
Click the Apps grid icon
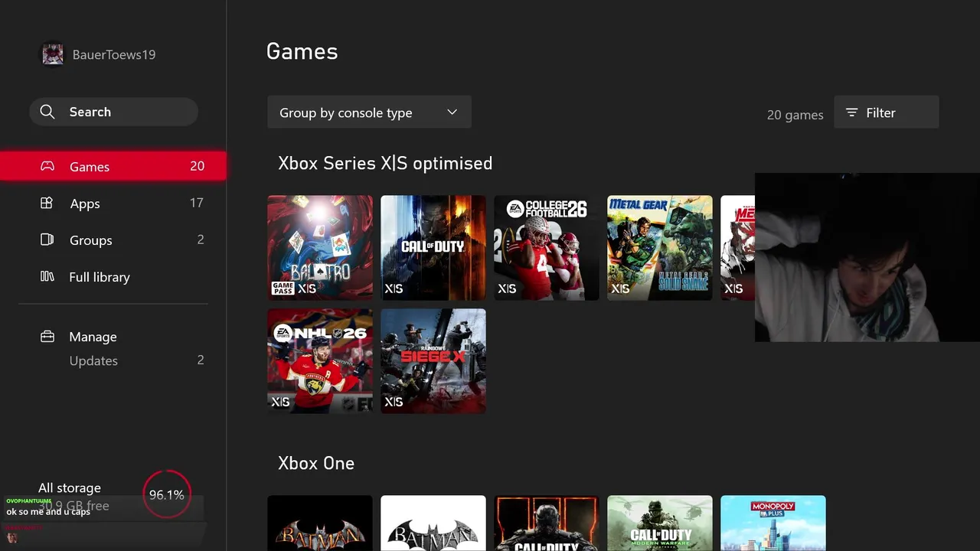[47, 203]
